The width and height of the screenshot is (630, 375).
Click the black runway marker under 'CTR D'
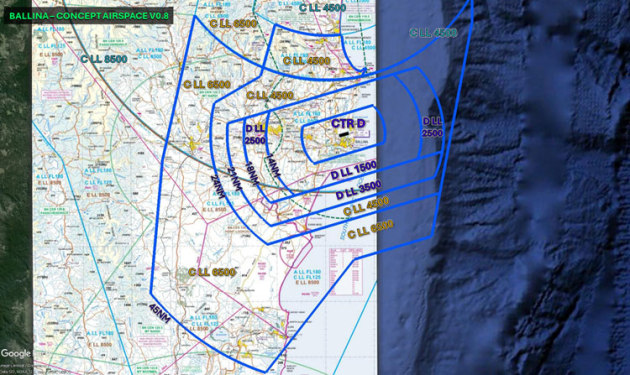coord(344,135)
